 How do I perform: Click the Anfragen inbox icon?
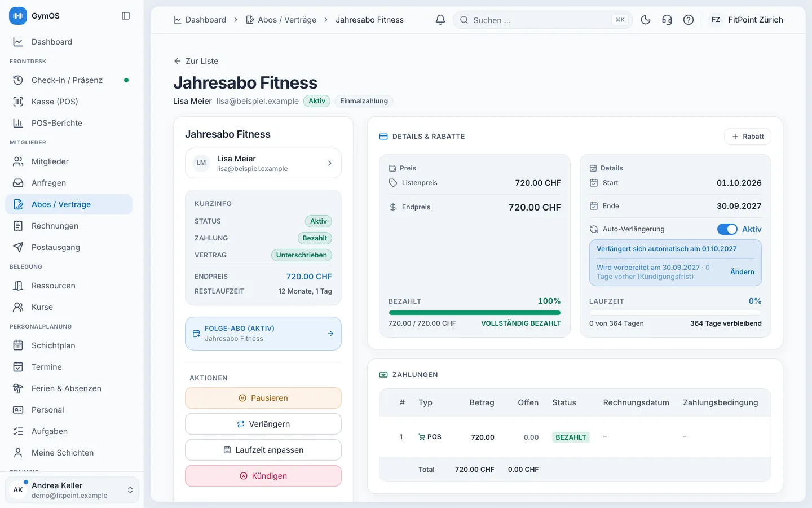click(x=18, y=183)
